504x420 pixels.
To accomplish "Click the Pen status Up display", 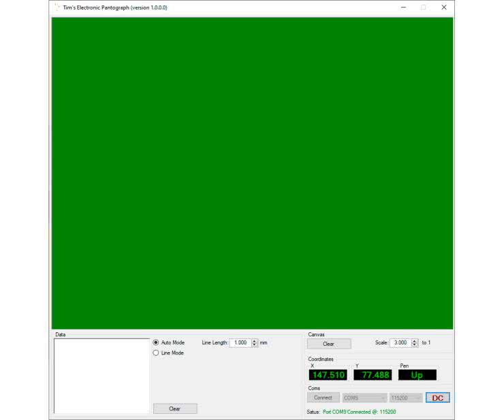I will pos(417,375).
